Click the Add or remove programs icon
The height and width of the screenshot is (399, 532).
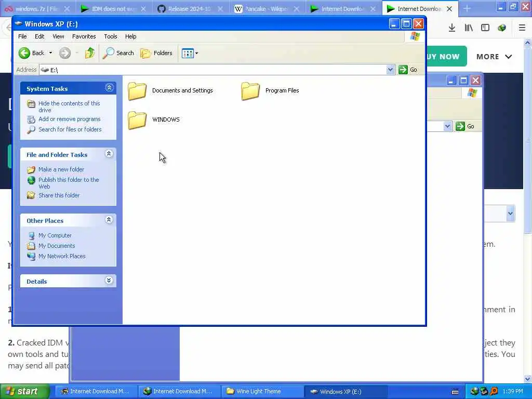(31, 119)
